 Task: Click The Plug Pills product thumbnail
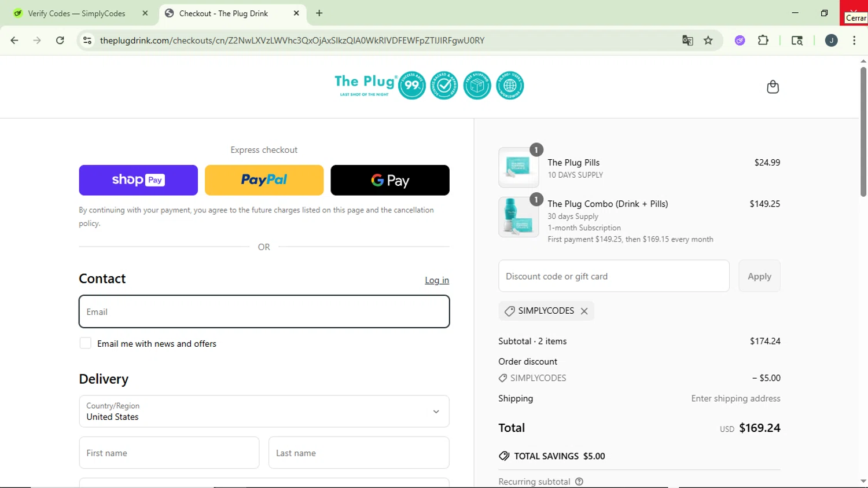tap(518, 167)
